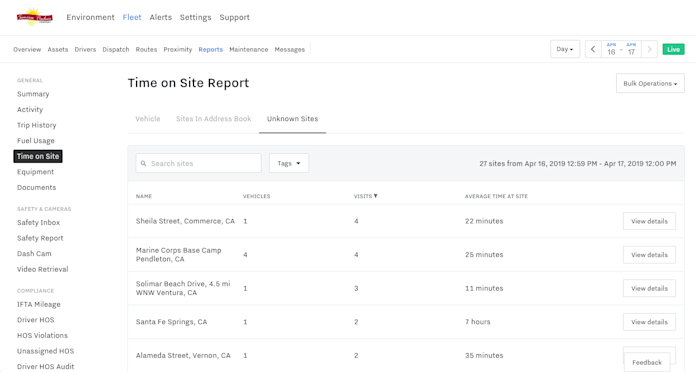Open the Settings menu
Image resolution: width=696 pixels, height=372 pixels.
point(195,17)
